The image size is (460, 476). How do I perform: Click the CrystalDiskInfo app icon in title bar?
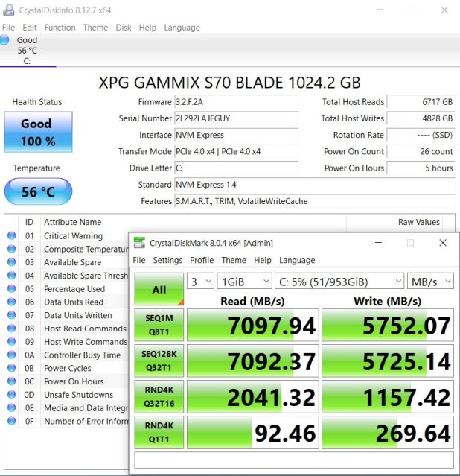coord(8,10)
